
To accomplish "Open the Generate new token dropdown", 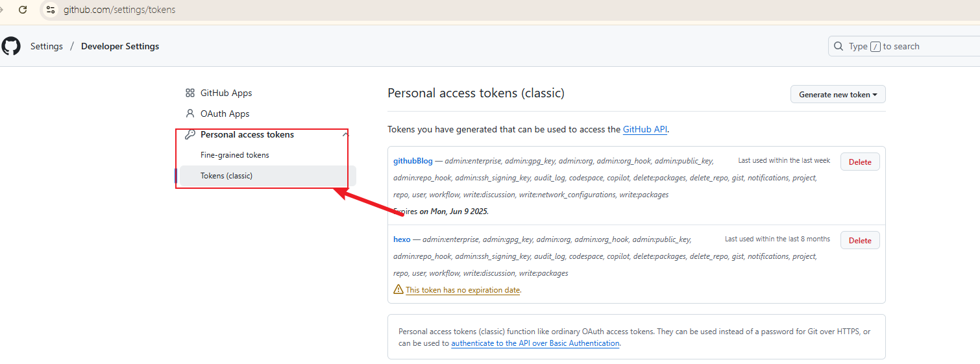I will 838,94.
